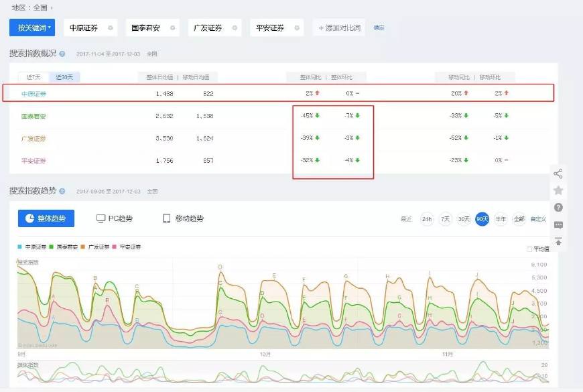Click the 添加对比词 input field
Screen dimensions: 583x392
(339, 28)
